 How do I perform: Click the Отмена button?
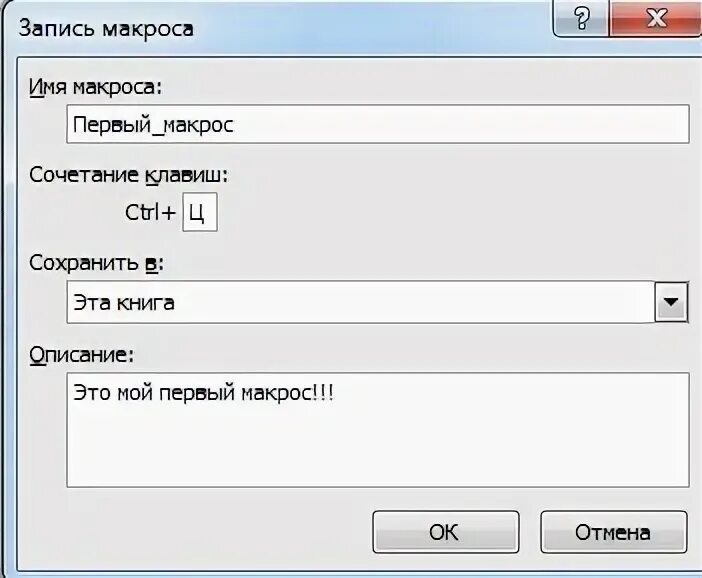point(613,532)
